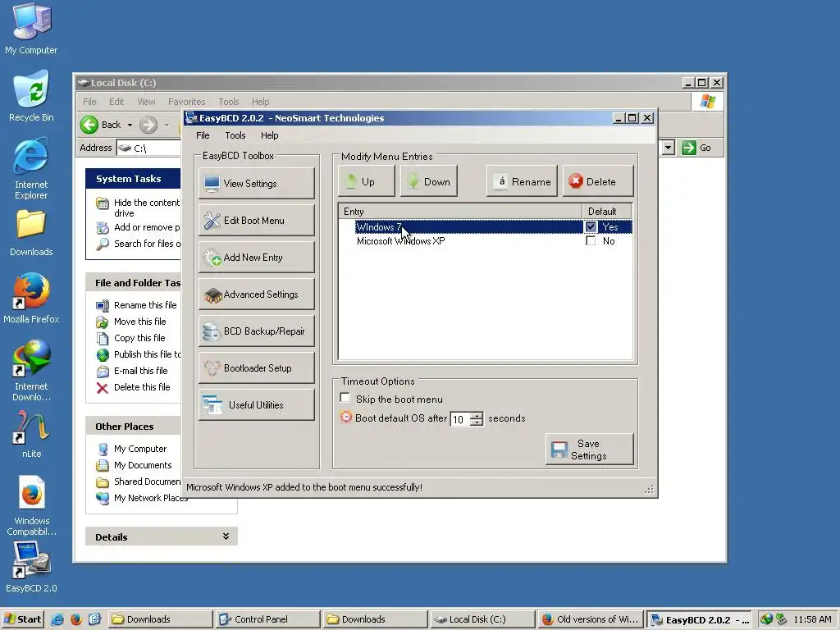Image resolution: width=840 pixels, height=630 pixels.
Task: Choose Add New Entry in toolbox
Action: 256,257
